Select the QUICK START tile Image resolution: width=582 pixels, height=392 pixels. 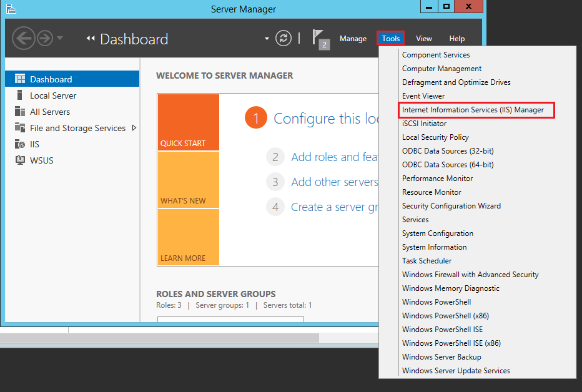click(x=188, y=122)
